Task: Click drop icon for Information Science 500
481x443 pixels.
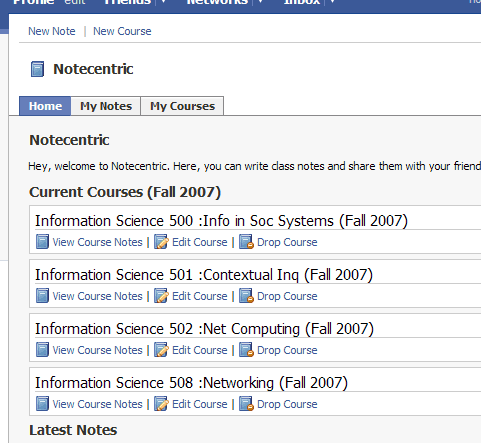Action: coord(246,242)
